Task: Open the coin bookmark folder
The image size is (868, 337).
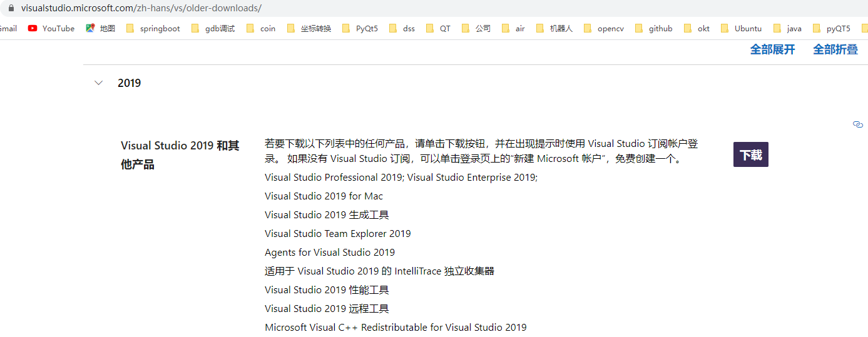Action: point(261,28)
